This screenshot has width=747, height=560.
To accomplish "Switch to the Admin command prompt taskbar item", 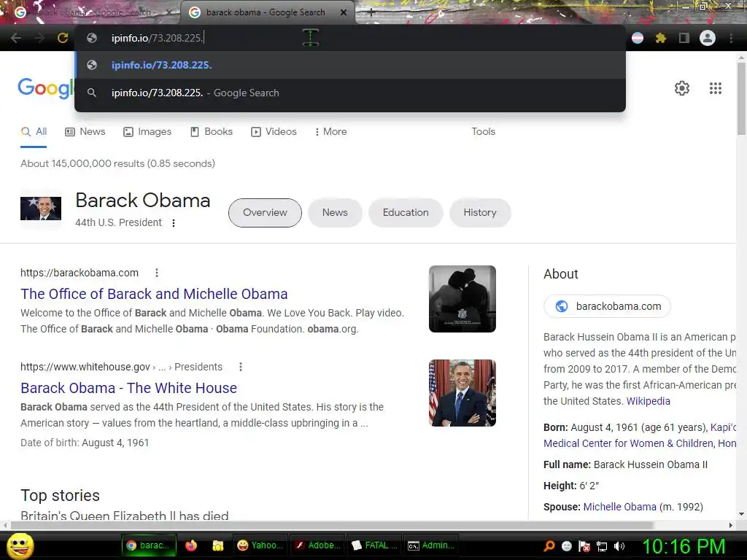I will click(431, 545).
